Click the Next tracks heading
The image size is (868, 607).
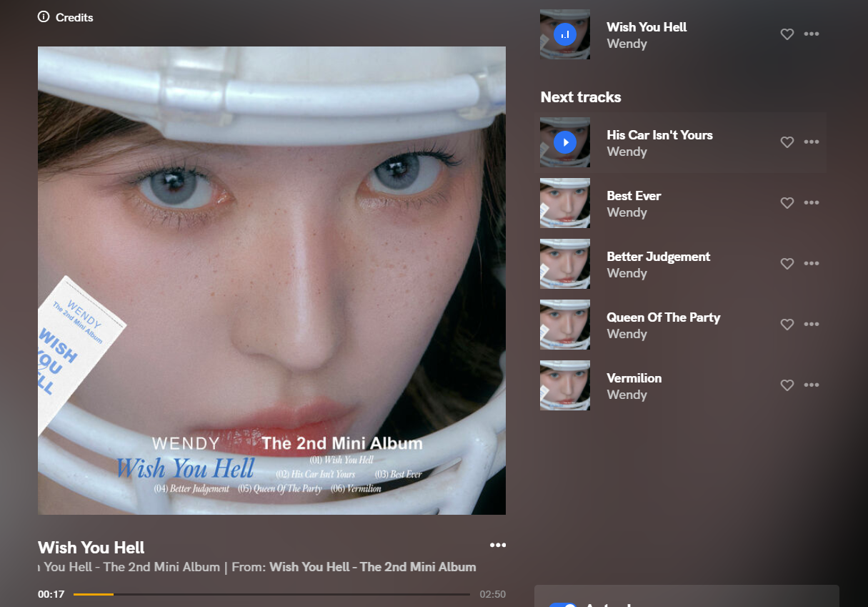coord(581,97)
